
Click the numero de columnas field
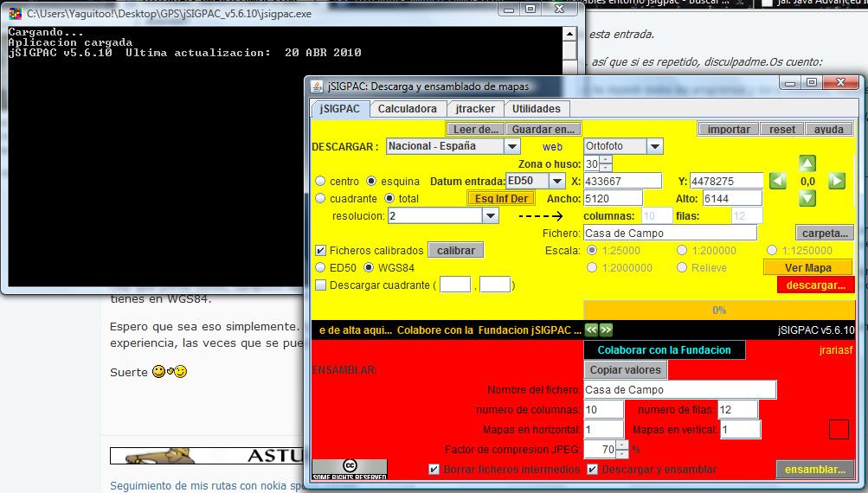[x=604, y=409]
